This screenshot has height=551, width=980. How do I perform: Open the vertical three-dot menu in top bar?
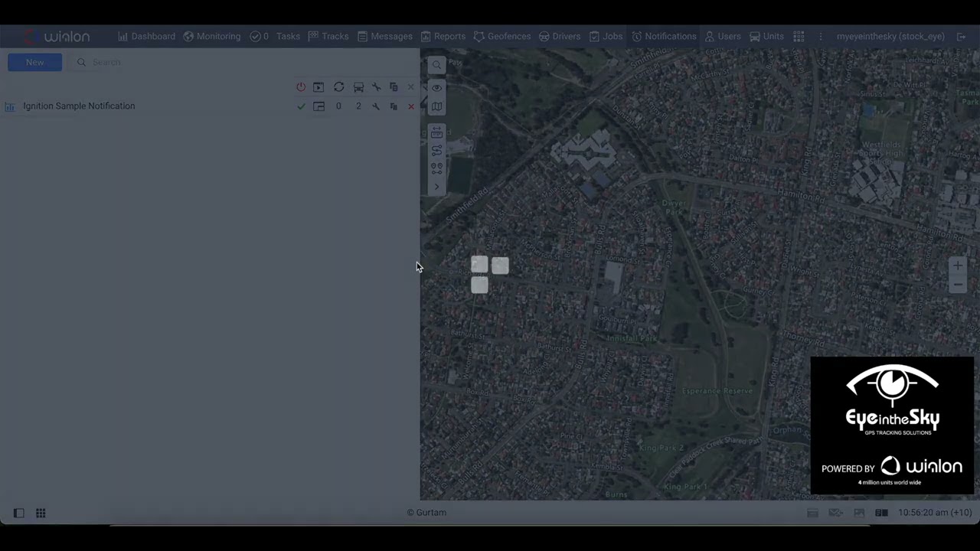click(x=820, y=36)
